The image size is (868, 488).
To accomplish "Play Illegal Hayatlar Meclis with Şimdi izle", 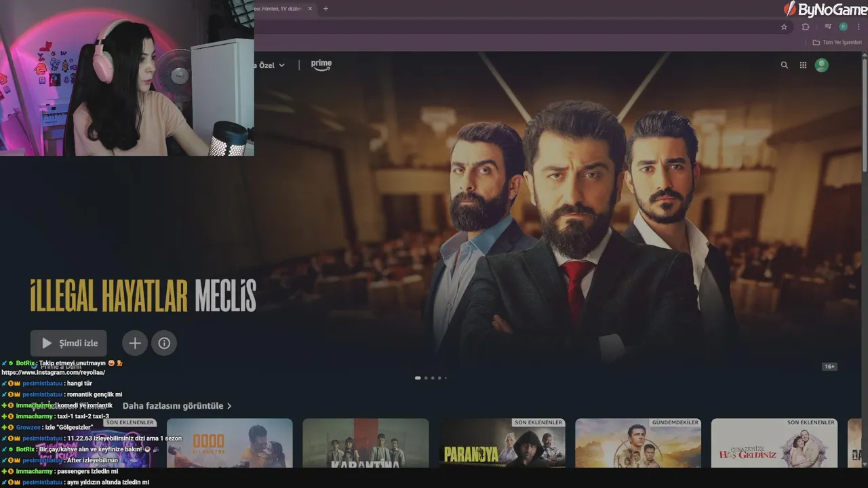I will [x=68, y=343].
